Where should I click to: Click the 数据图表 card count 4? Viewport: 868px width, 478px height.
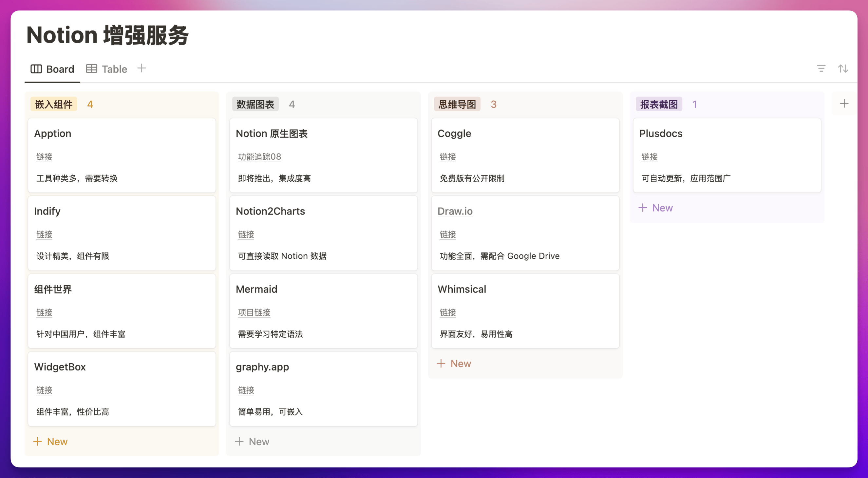coord(292,104)
